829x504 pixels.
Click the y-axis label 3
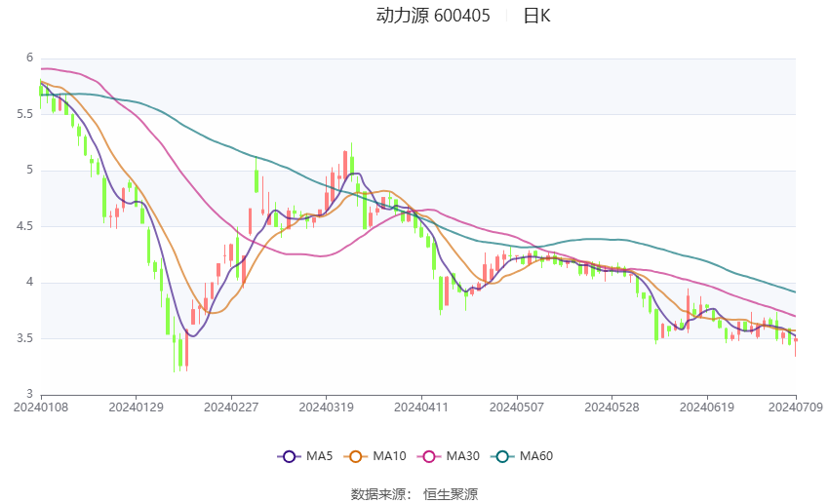(x=29, y=394)
